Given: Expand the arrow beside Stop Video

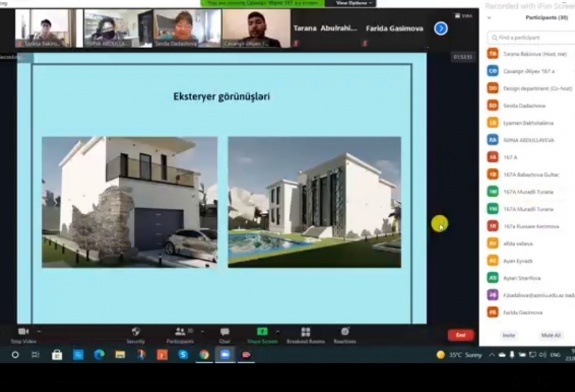Looking at the screenshot, I should click(39, 332).
